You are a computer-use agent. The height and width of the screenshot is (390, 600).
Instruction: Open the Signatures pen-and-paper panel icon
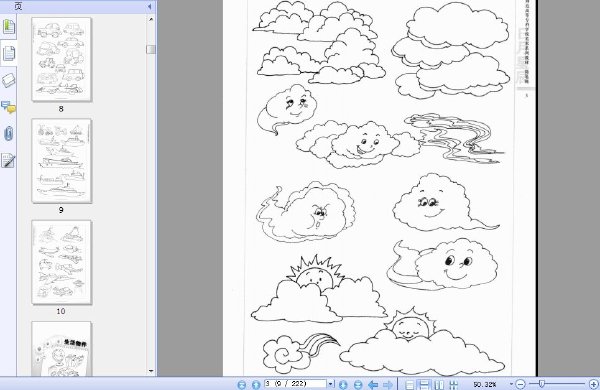[x=8, y=161]
